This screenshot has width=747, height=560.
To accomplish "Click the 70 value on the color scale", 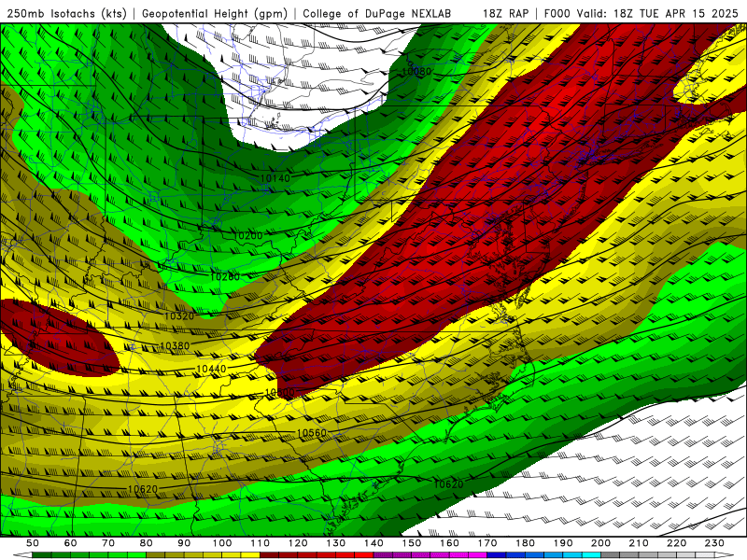I will (x=108, y=543).
